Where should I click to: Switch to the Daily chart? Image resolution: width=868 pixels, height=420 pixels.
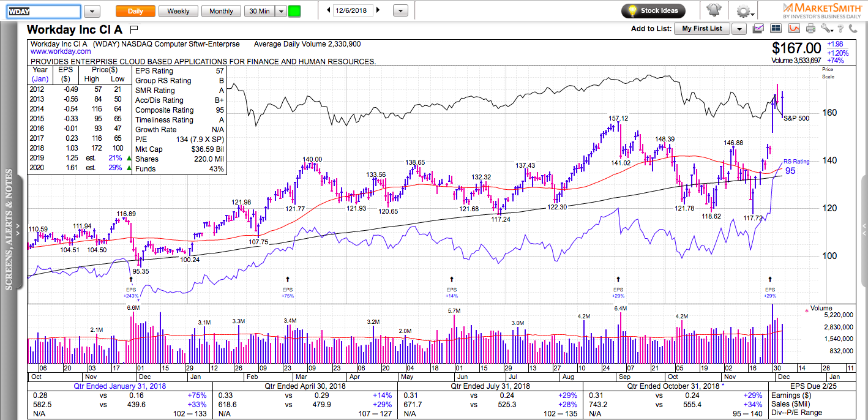[x=135, y=11]
